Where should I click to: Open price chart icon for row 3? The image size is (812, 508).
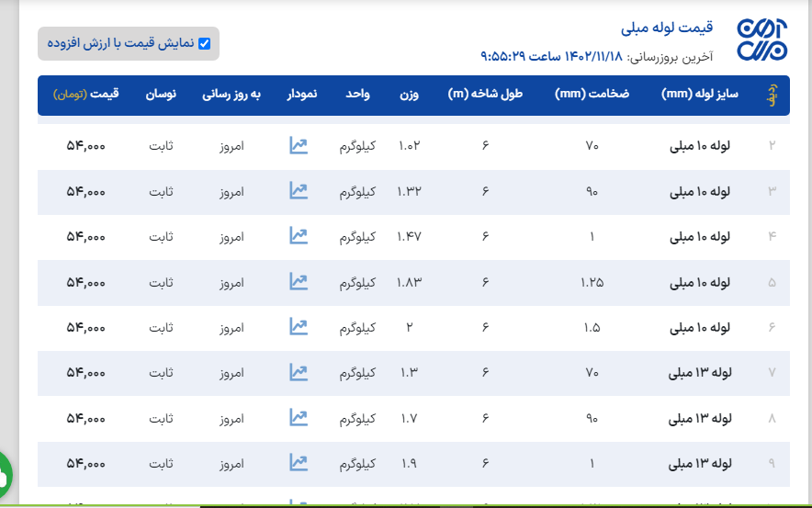[298, 190]
